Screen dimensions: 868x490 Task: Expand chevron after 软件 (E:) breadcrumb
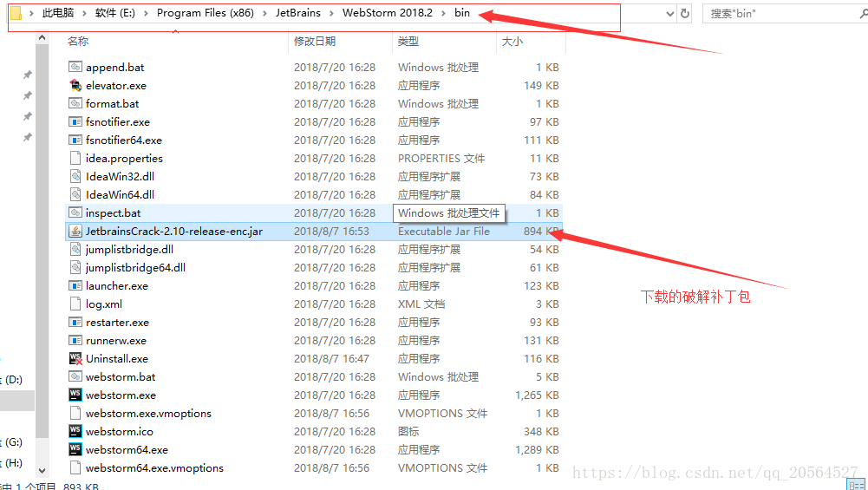click(147, 13)
